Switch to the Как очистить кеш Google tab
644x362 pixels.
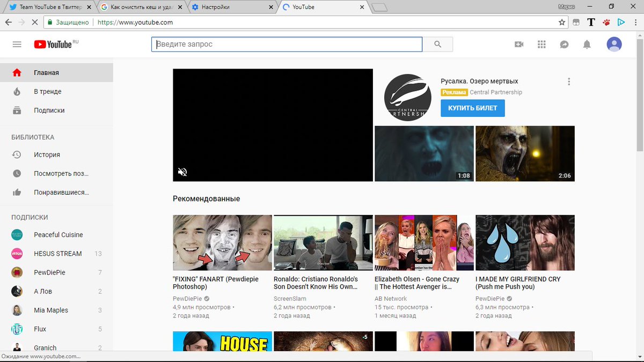[x=142, y=8]
